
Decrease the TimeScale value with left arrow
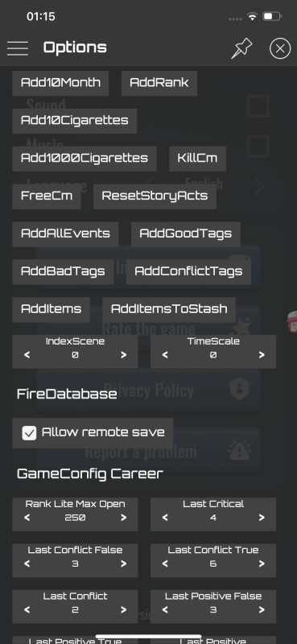coord(165,355)
